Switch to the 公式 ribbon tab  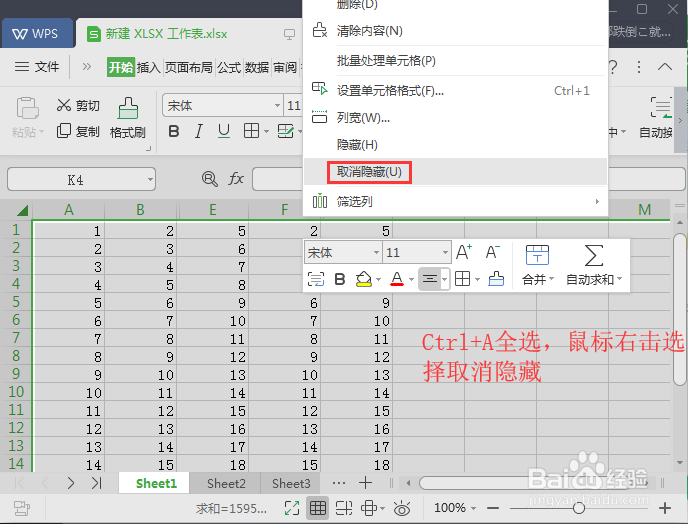coord(229,68)
